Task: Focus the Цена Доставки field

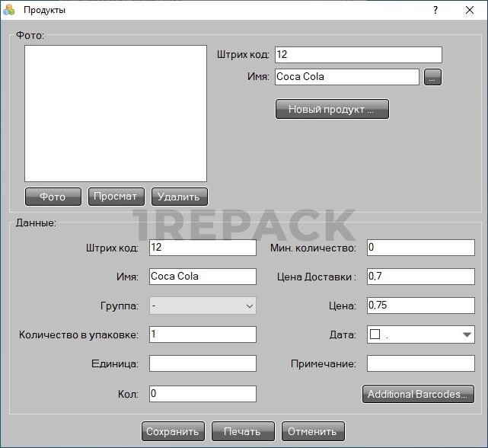Action: [420, 277]
